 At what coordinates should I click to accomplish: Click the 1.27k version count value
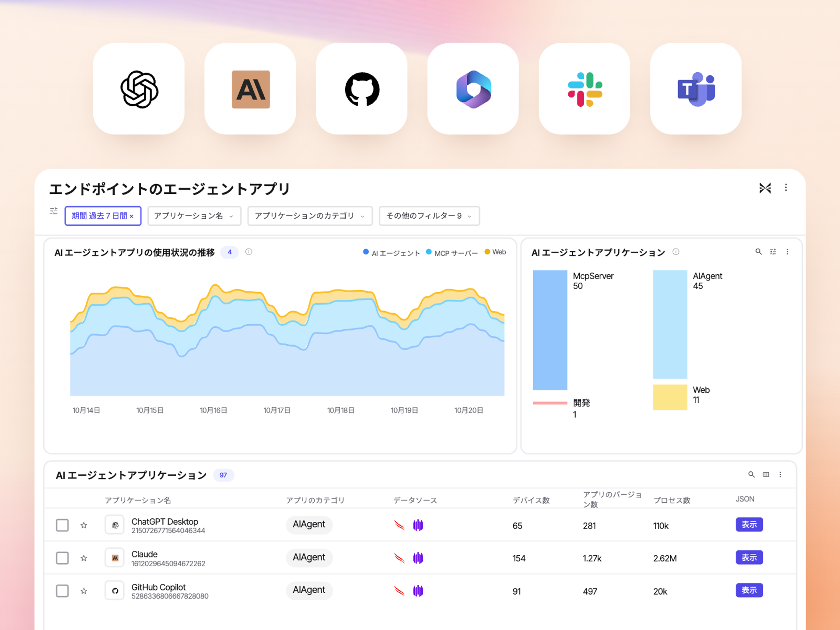pos(592,559)
